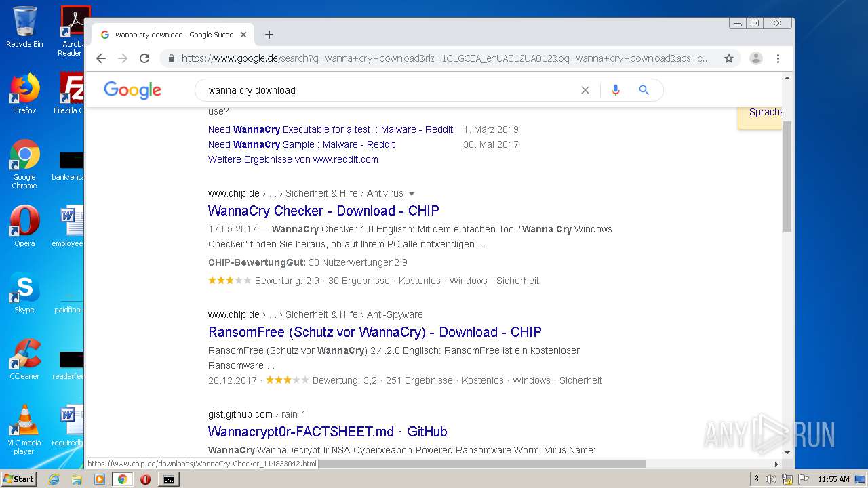
Task: Clear the search box with X
Action: click(585, 90)
